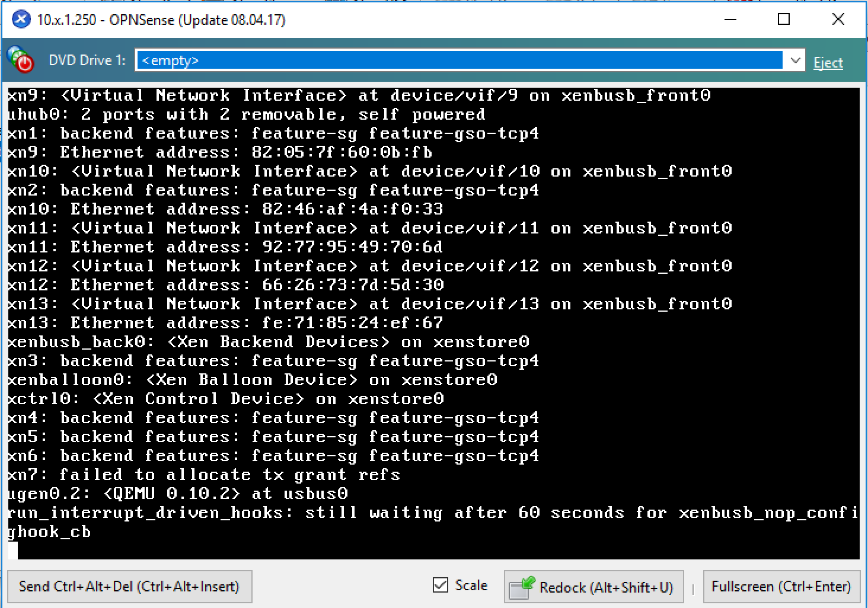The width and height of the screenshot is (868, 608).
Task: Click the white cursor block in the console
Action: click(13, 551)
